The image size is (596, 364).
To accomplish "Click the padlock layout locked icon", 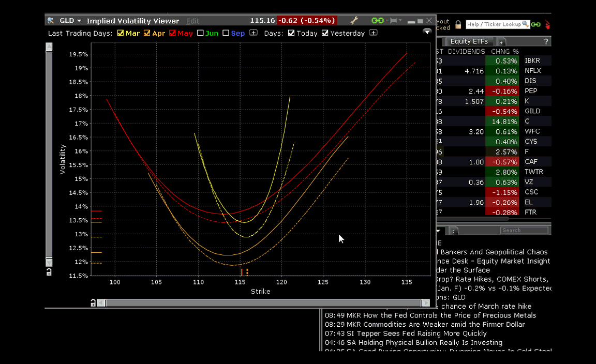I will tap(458, 25).
